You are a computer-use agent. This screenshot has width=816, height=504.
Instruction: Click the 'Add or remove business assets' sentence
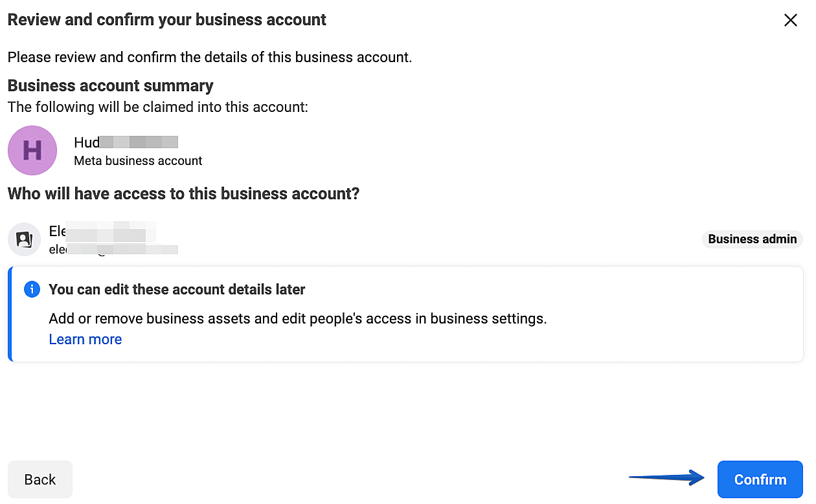[298, 318]
